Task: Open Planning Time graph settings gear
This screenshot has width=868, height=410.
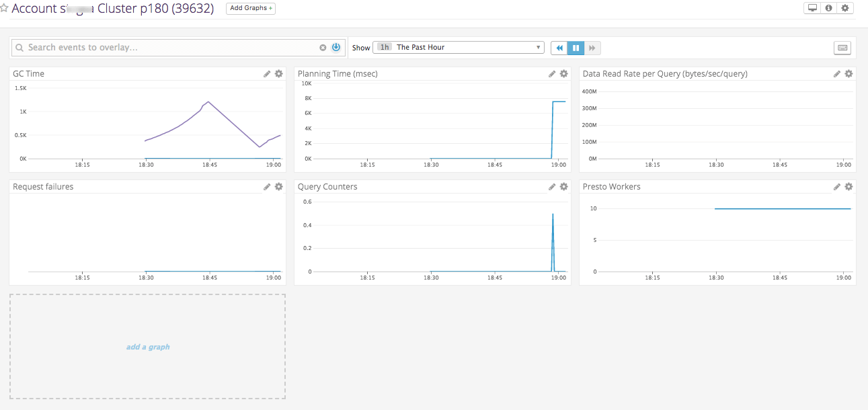Action: 563,73
